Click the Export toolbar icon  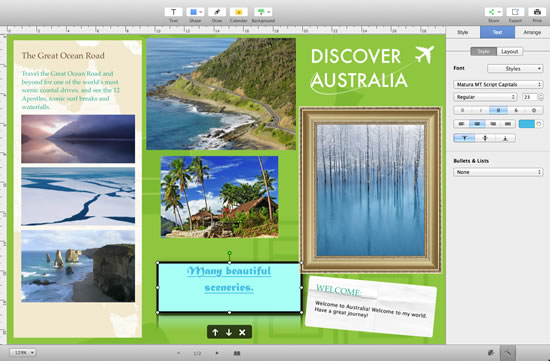pyautogui.click(x=515, y=12)
